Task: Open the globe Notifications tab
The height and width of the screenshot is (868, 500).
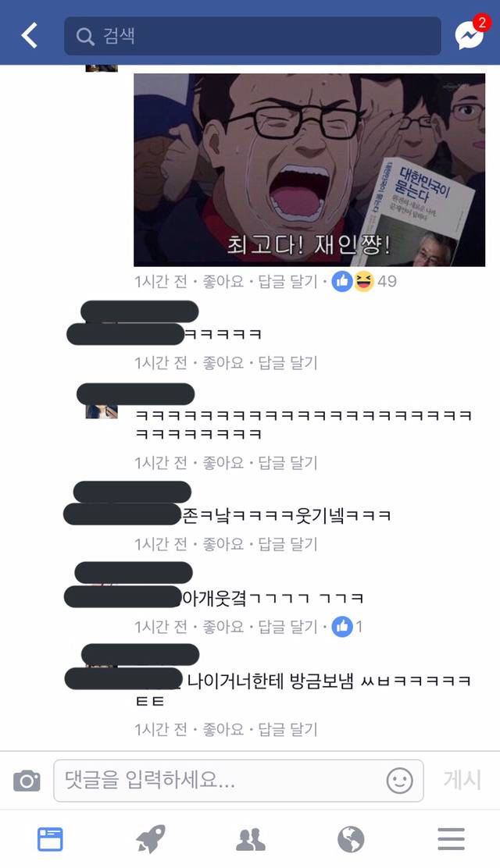Action: pos(351,839)
